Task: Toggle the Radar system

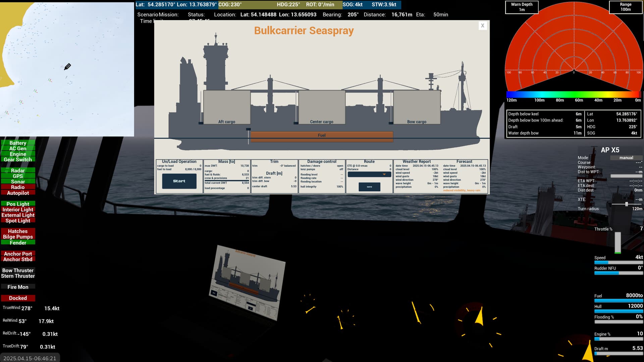Action: click(18, 171)
